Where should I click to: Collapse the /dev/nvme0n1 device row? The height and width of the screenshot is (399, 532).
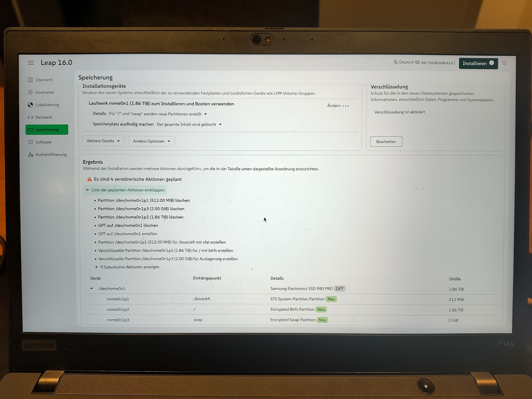coord(92,288)
